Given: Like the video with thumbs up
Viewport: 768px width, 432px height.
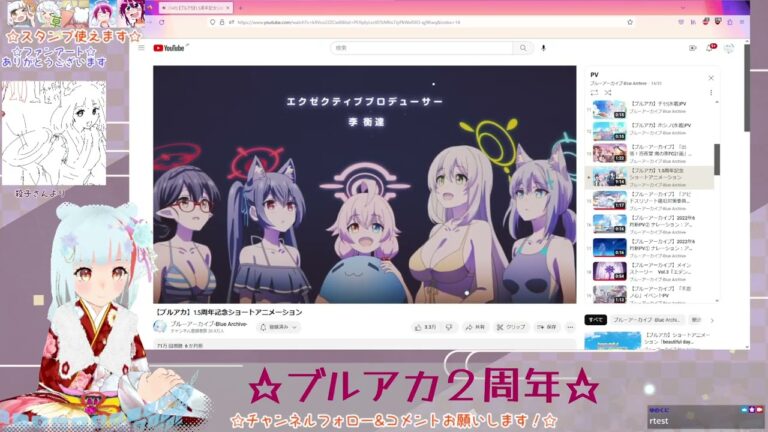Looking at the screenshot, I should tap(425, 327).
